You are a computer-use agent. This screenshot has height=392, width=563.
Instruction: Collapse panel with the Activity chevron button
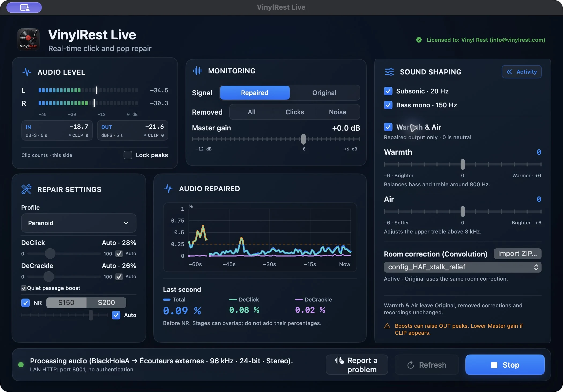pyautogui.click(x=521, y=72)
